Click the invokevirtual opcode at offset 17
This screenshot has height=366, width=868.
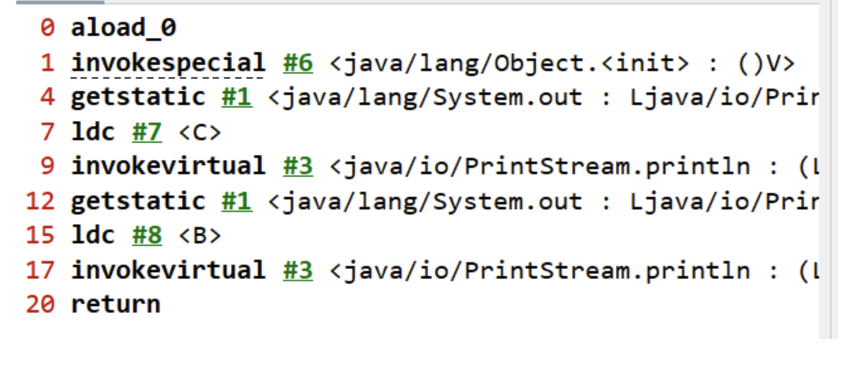click(x=168, y=270)
